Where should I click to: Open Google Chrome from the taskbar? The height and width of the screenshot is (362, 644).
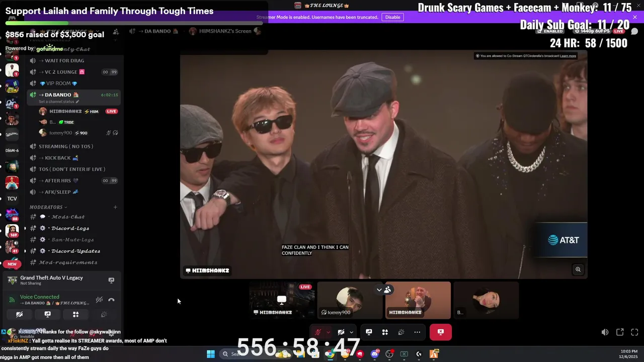pyautogui.click(x=329, y=354)
